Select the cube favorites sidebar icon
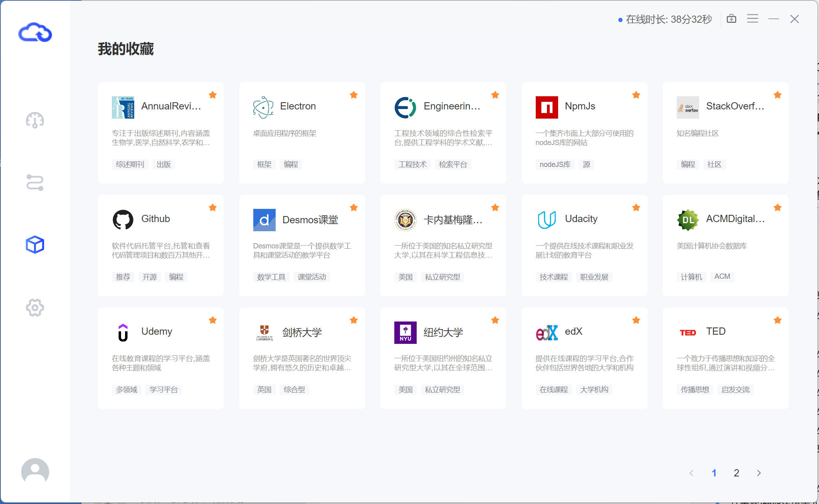 point(35,244)
